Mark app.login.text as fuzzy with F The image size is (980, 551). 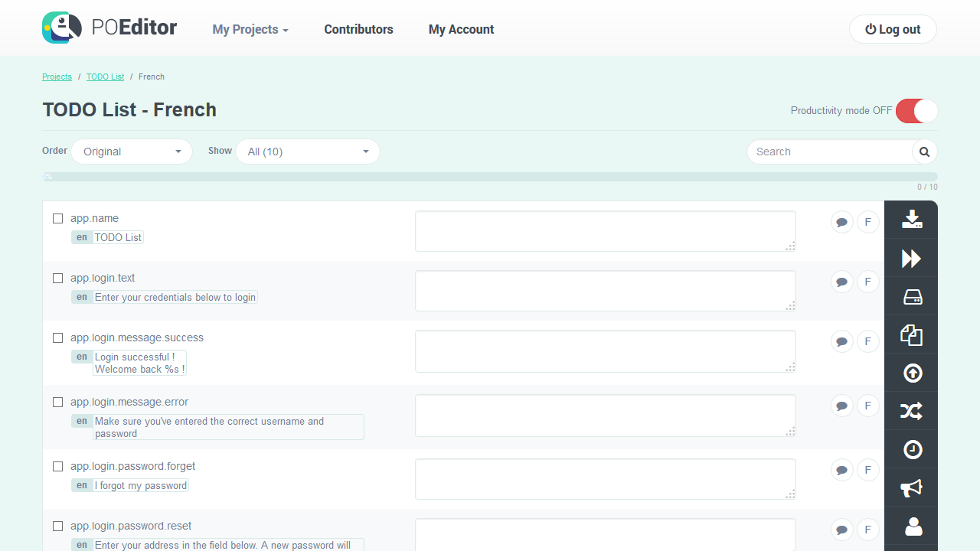tap(867, 282)
